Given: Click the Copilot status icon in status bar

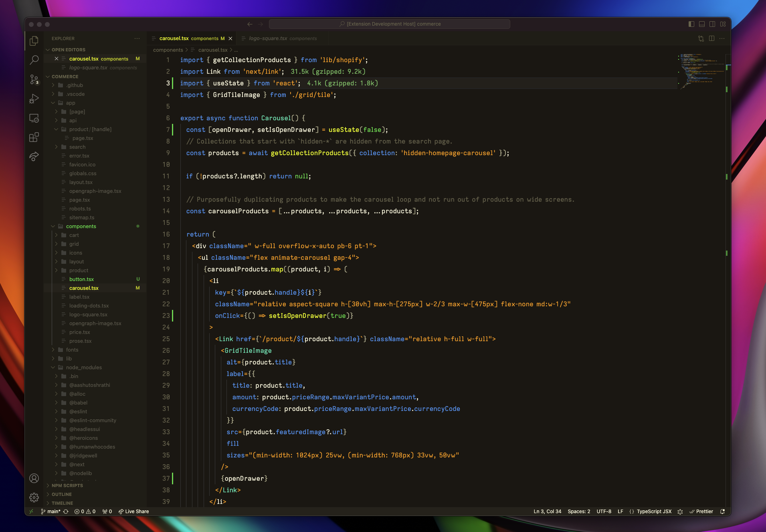Looking at the screenshot, I should (x=680, y=512).
